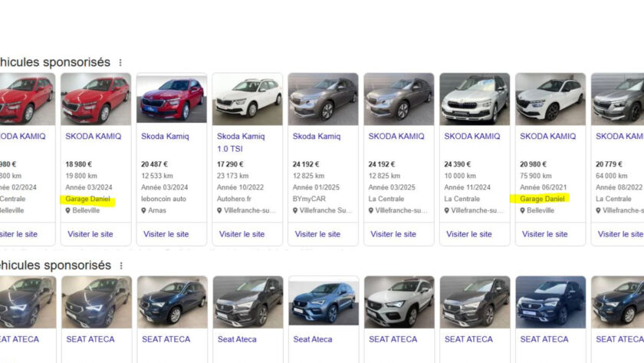Open the Skoda Kamiq 1.0 TSI listing title
This screenshot has height=363, width=644.
pos(241,142)
